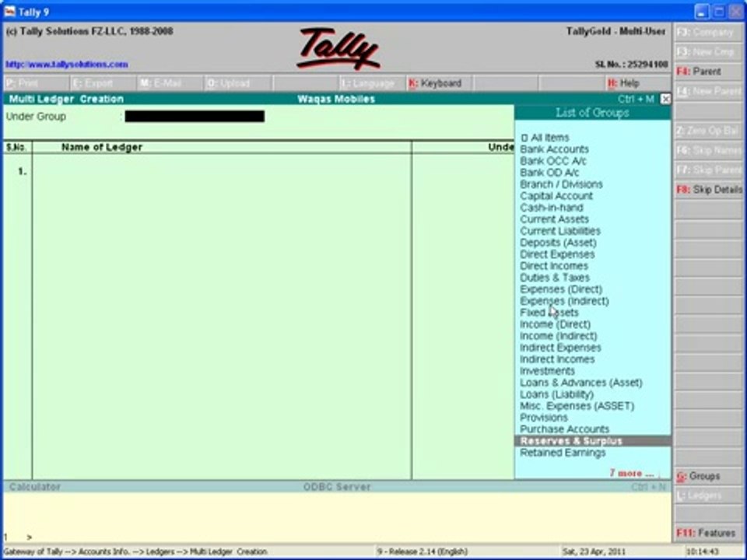Click the O: Upload button
The height and width of the screenshot is (560, 747).
pos(237,83)
